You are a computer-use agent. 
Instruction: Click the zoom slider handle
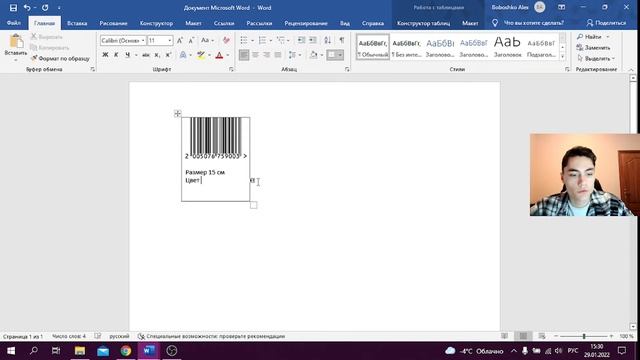(x=584, y=336)
